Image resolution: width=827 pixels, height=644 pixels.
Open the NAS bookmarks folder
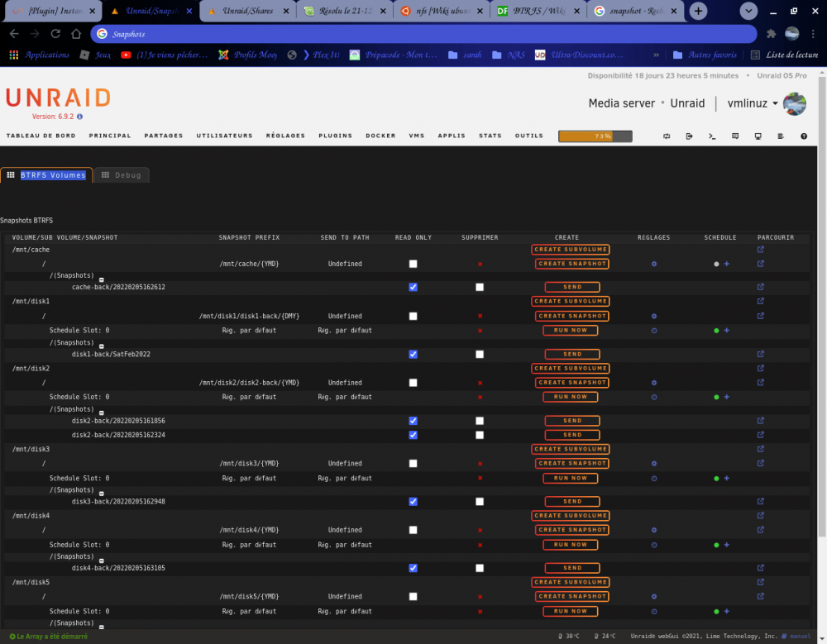(x=509, y=55)
